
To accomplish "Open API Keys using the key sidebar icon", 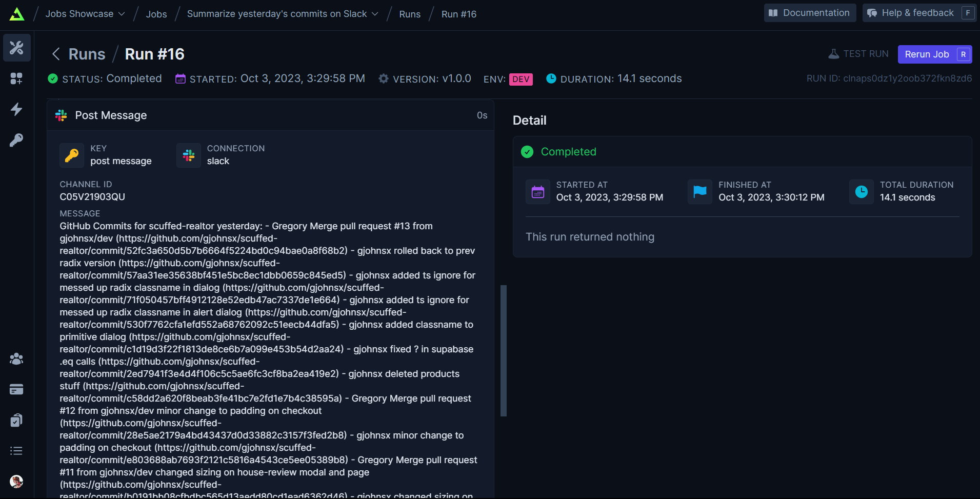I will (16, 139).
